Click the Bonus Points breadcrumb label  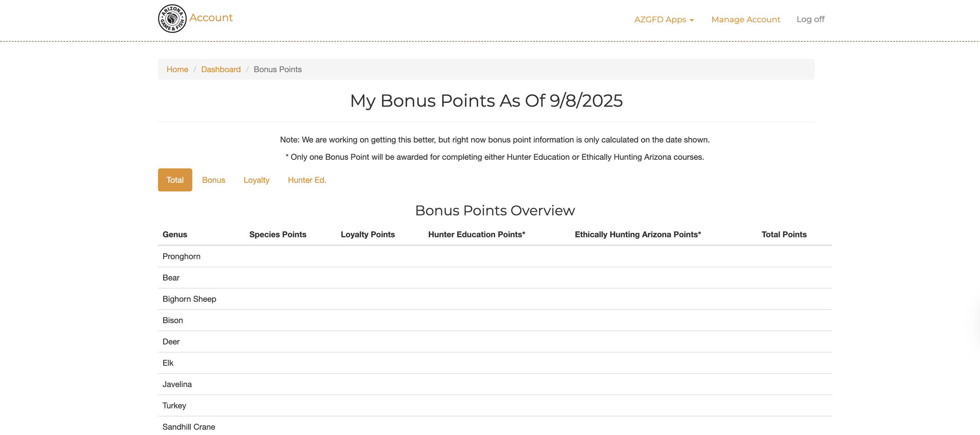(x=278, y=69)
